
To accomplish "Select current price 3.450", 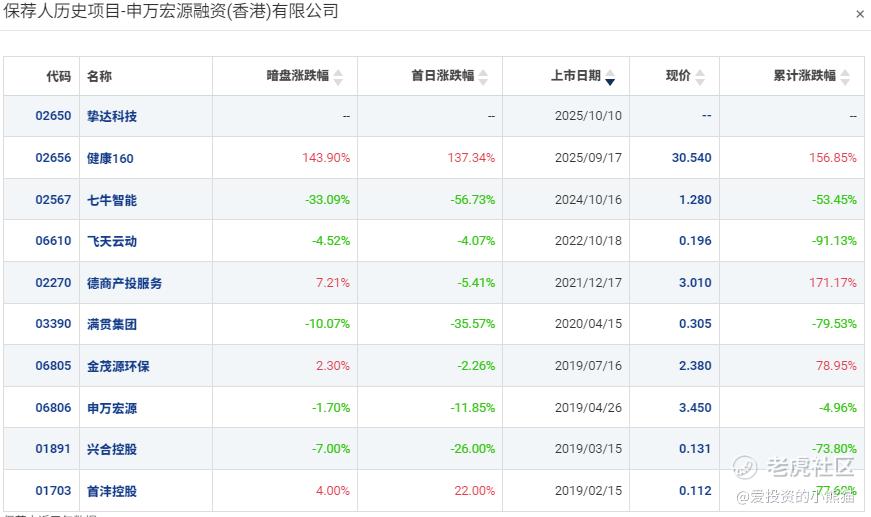I will 695,408.
